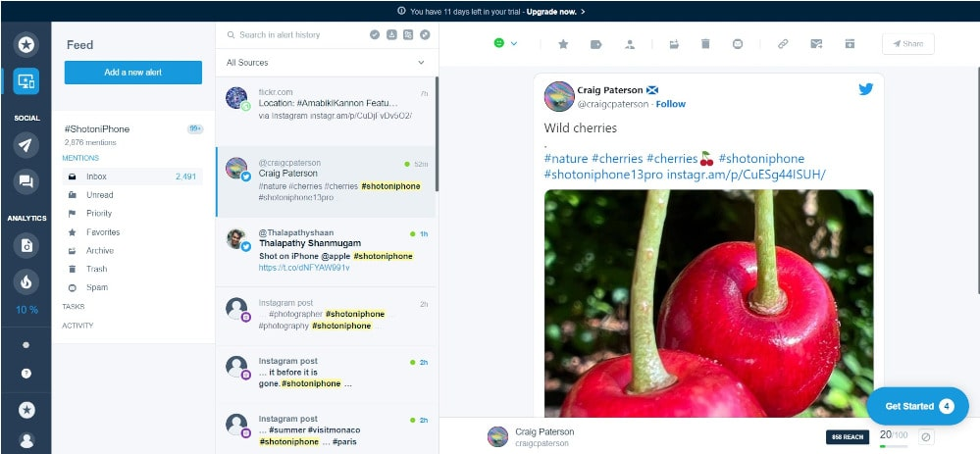Click the 99+ badge on #ShotoniPhone alert
Viewport: 980px width, 454px height.
[x=195, y=129]
